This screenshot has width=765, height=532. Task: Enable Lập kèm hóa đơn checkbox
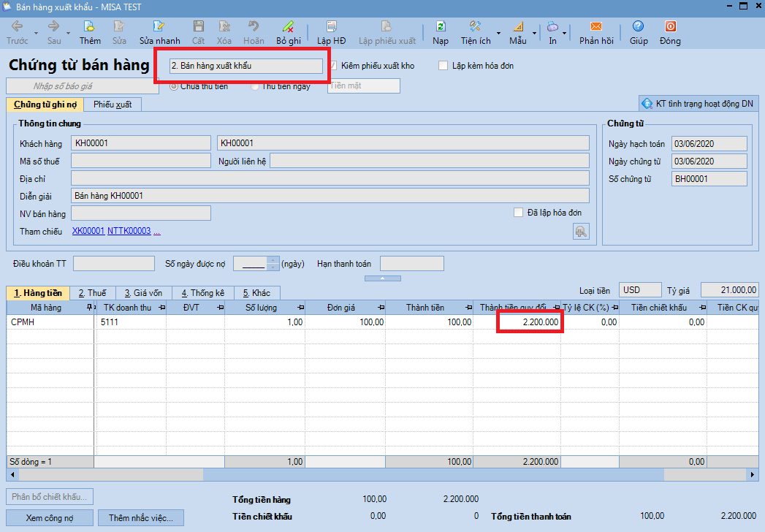pyautogui.click(x=443, y=65)
